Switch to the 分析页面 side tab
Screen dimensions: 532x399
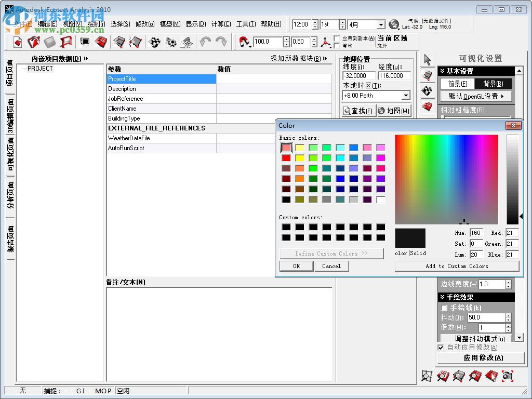10,195
